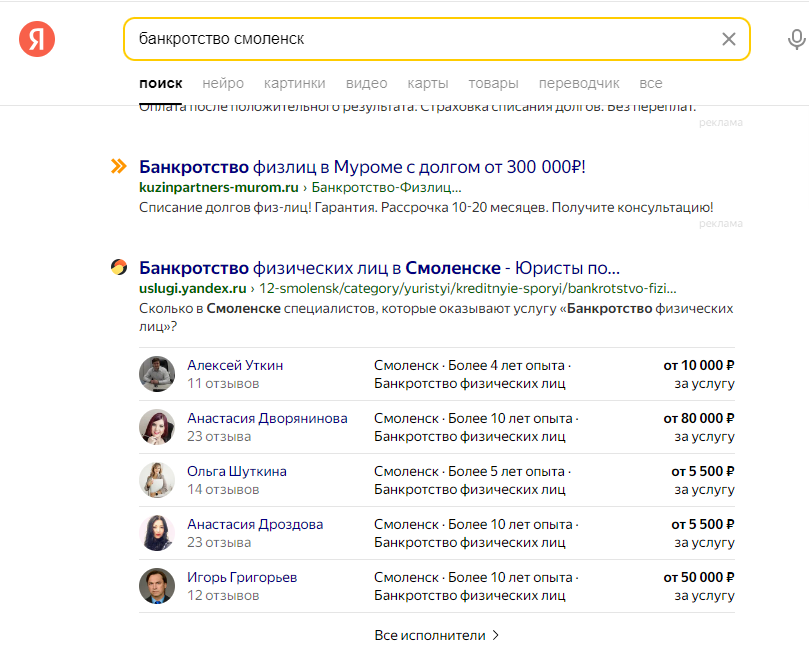Clear the search query with X
This screenshot has width=809, height=665.
tap(729, 39)
